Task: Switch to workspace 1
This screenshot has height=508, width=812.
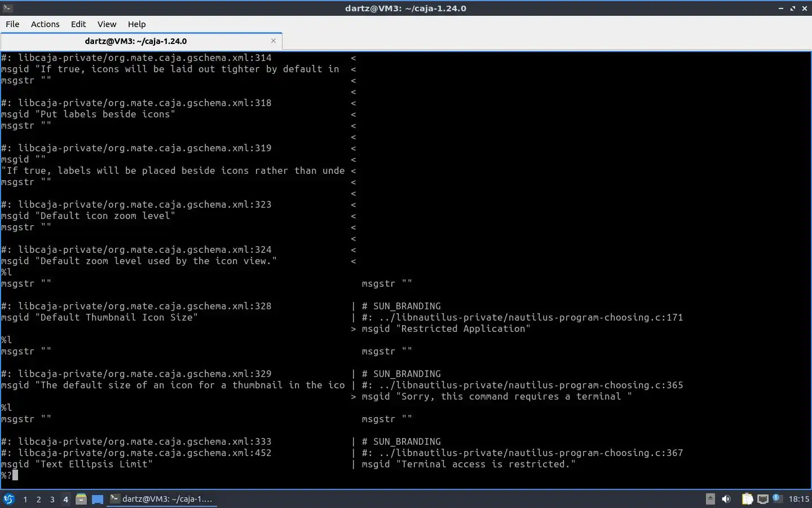Action: click(25, 499)
